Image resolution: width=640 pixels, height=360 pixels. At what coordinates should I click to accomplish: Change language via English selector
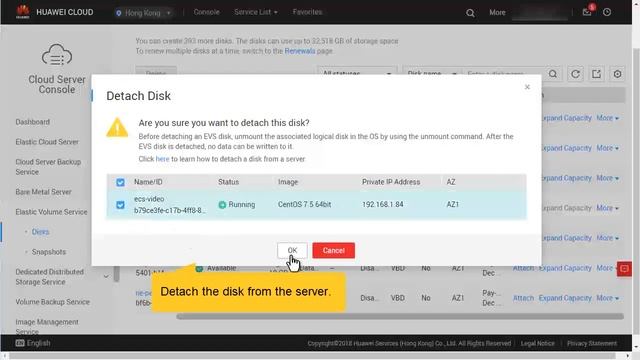[x=33, y=343]
